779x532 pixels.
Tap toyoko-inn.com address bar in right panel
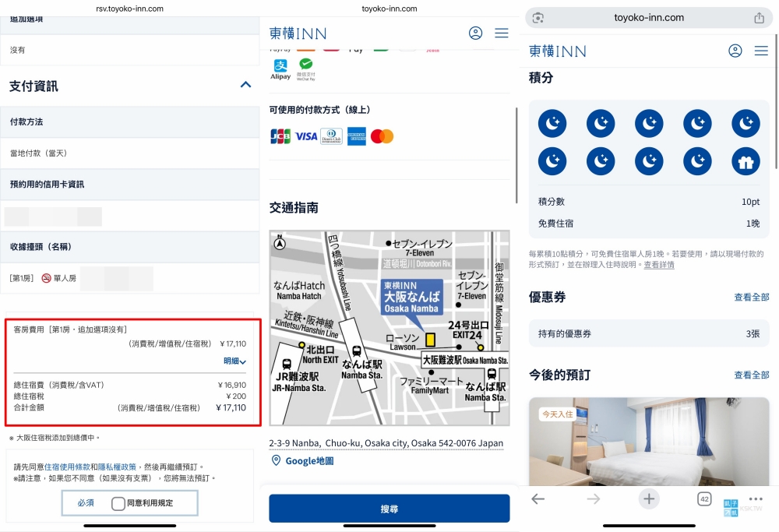point(649,18)
